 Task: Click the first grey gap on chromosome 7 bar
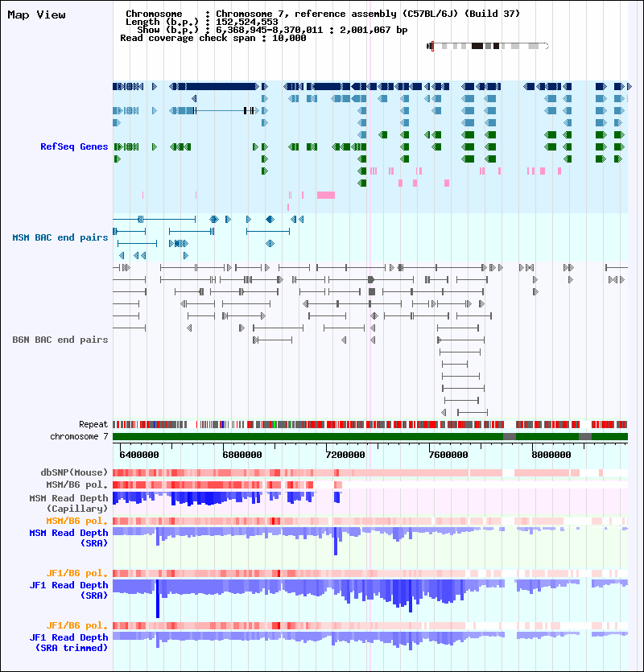click(x=510, y=437)
